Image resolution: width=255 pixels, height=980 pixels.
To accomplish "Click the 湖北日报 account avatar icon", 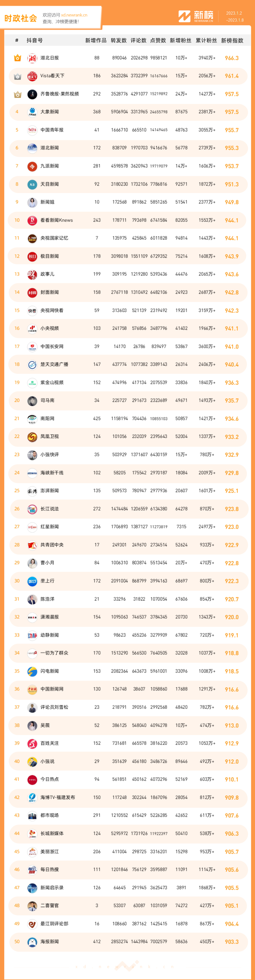I will pos(32,58).
